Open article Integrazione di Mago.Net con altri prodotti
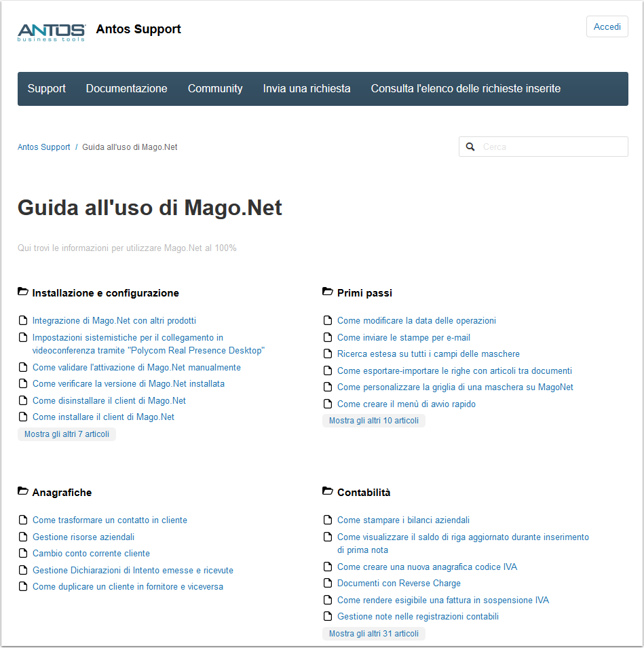Screen dimensions: 644x648 (x=114, y=321)
